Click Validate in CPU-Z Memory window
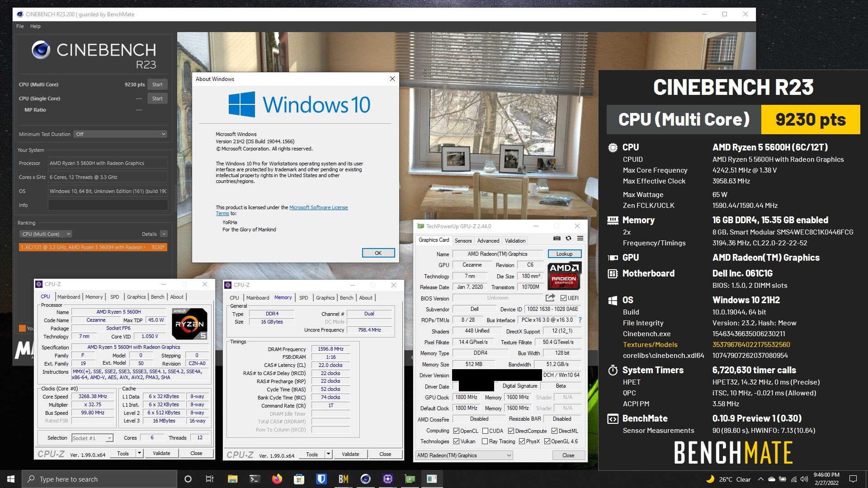Image resolution: width=868 pixels, height=488 pixels. click(x=350, y=454)
